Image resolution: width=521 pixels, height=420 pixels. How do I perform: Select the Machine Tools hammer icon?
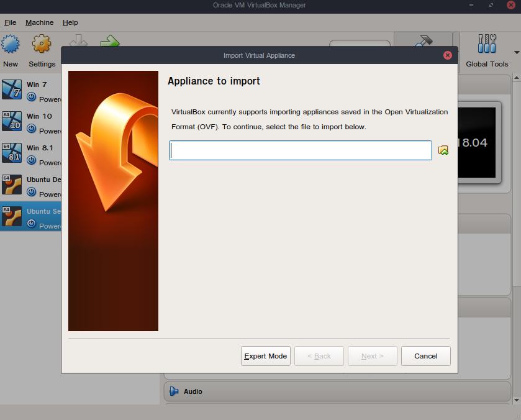pyautogui.click(x=423, y=40)
